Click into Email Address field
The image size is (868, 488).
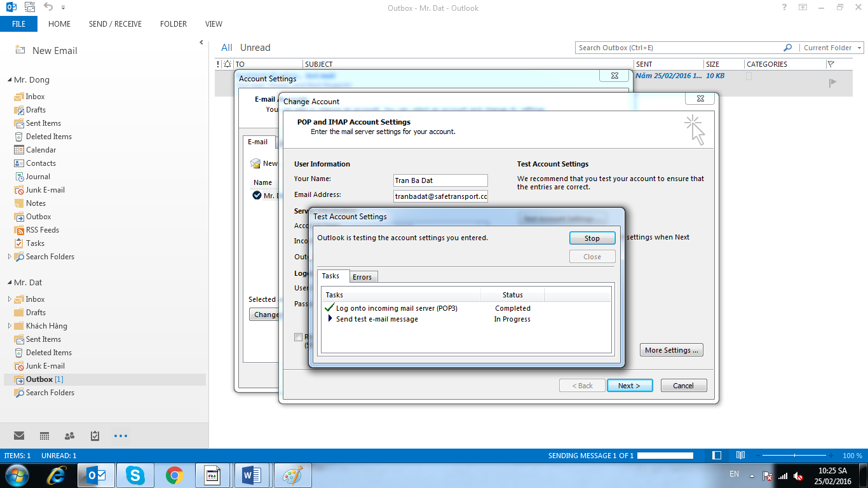tap(440, 196)
